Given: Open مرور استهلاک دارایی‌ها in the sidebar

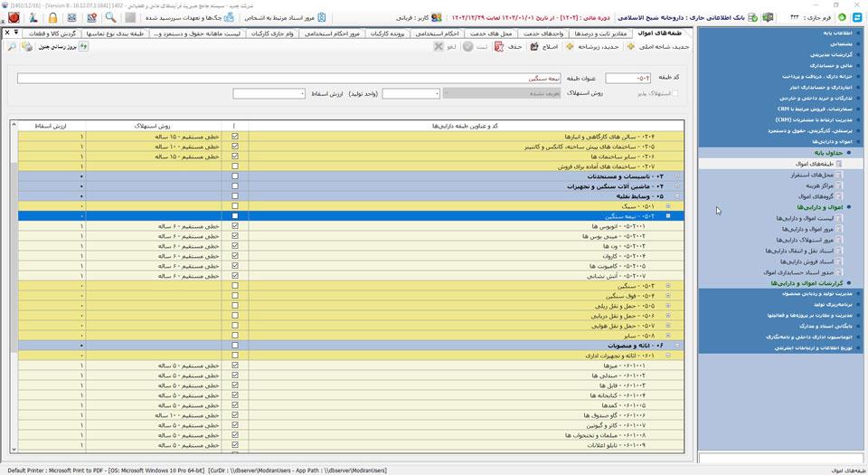Looking at the screenshot, I should [805, 240].
